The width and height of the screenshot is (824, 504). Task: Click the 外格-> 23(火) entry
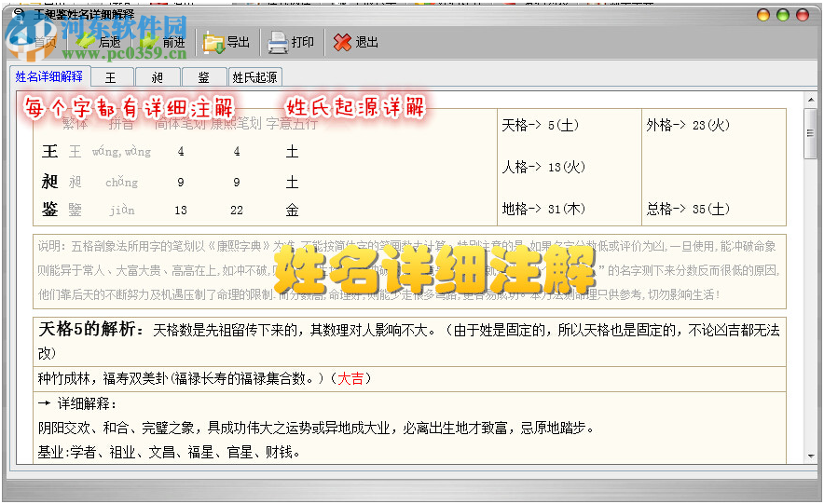pyautogui.click(x=688, y=125)
